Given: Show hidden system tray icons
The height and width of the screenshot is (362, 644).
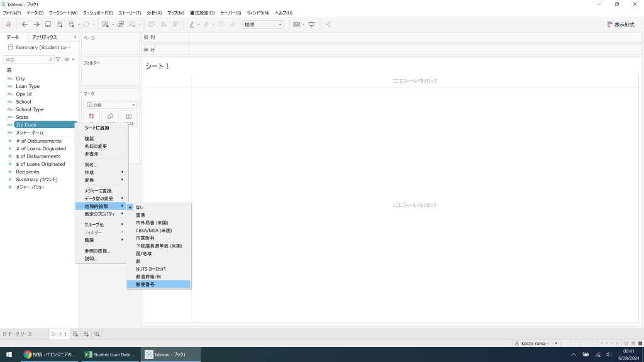Looking at the screenshot, I should [574, 354].
